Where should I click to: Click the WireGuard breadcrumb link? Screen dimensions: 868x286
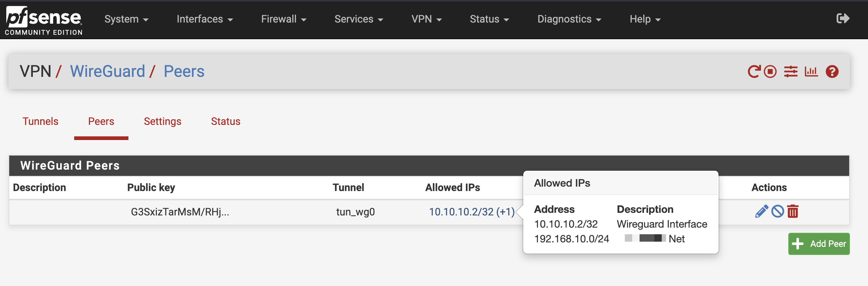tap(107, 71)
